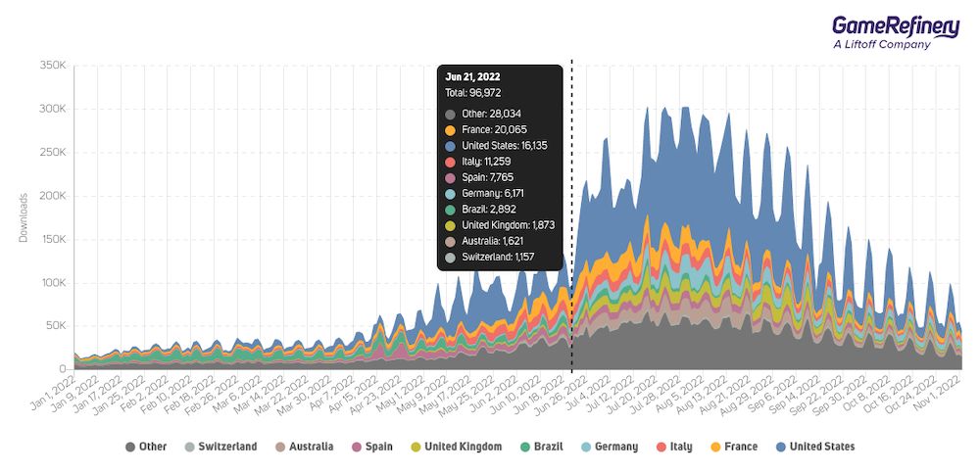
Task: Toggle the United States legend entry
Action: coord(815,447)
